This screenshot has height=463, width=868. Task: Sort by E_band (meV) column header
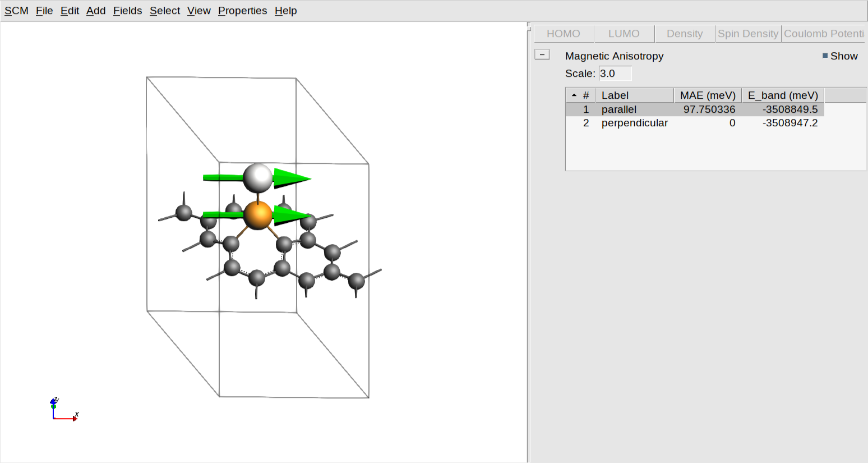pos(783,95)
